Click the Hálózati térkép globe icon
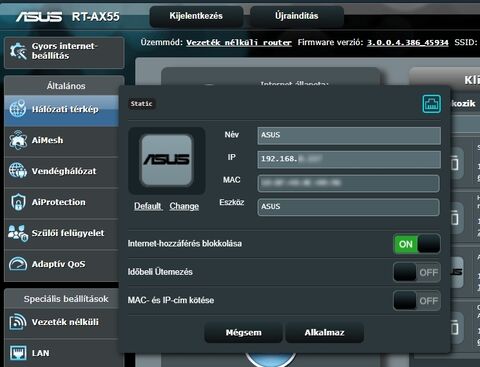This screenshot has width=480, height=367. 18,109
